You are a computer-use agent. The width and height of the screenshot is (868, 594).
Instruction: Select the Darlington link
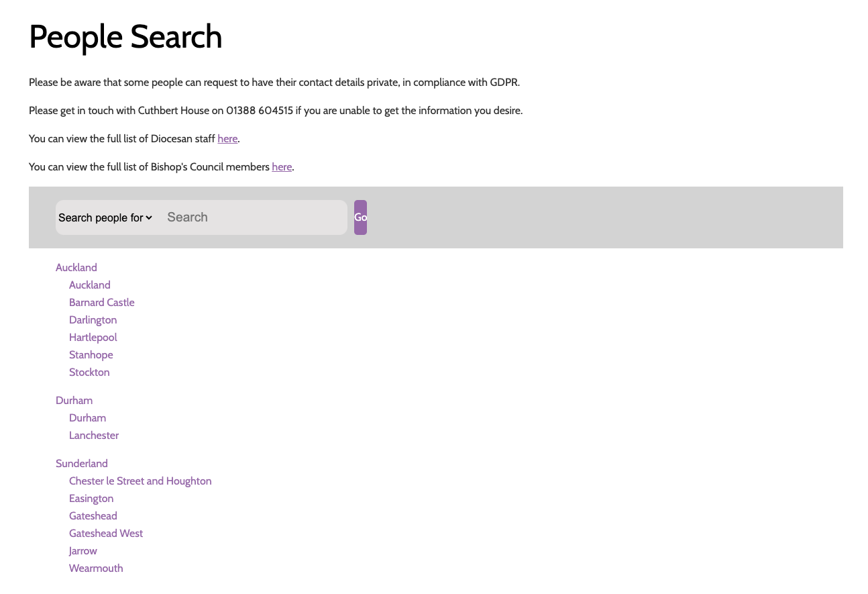tap(93, 320)
